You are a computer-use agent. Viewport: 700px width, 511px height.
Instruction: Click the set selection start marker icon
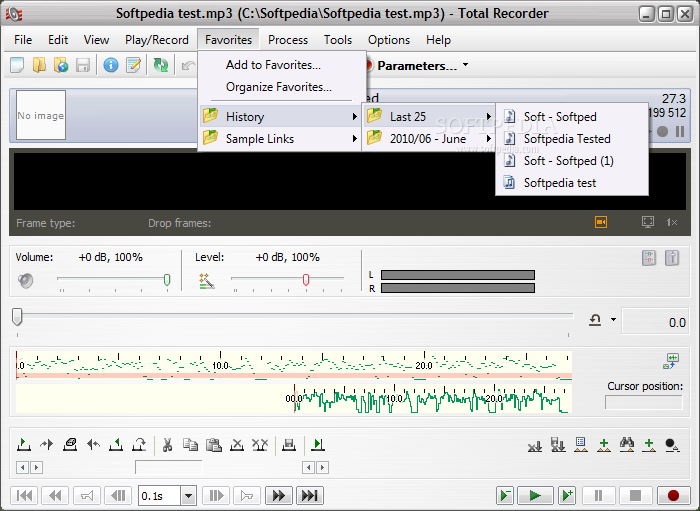[x=23, y=445]
